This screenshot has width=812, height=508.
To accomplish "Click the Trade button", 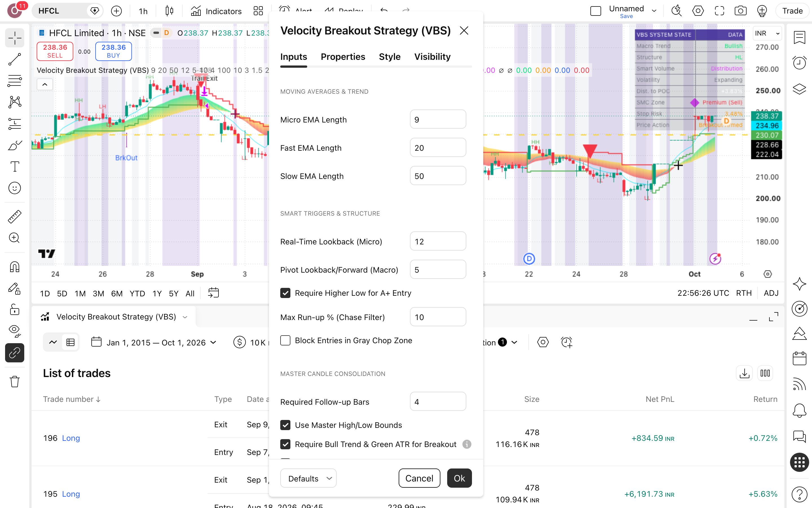I will (792, 11).
